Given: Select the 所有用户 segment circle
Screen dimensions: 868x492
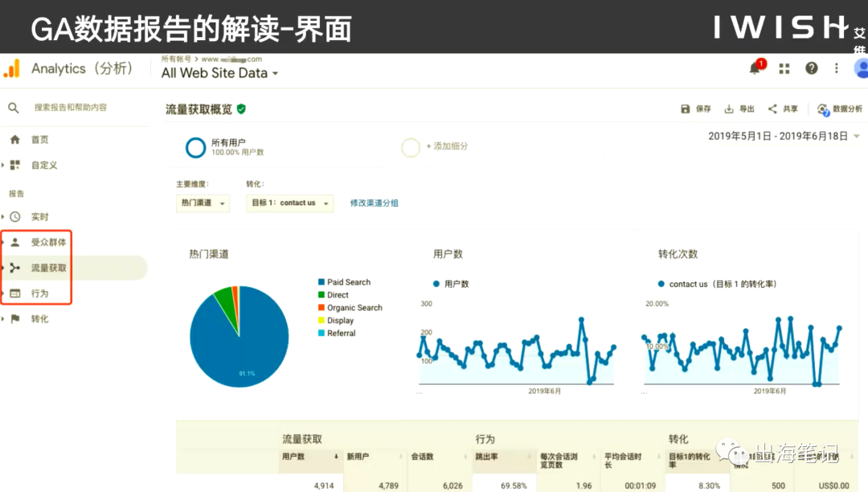Looking at the screenshot, I should click(x=194, y=147).
